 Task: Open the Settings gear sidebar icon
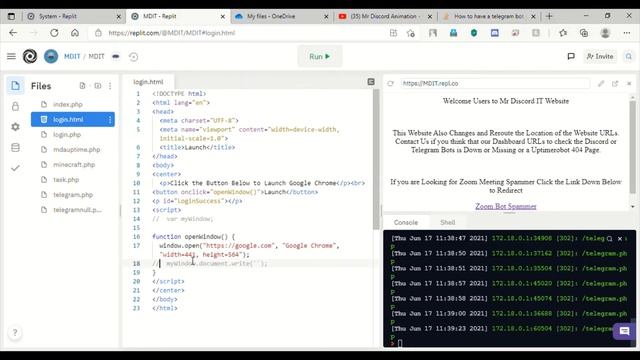15,127
